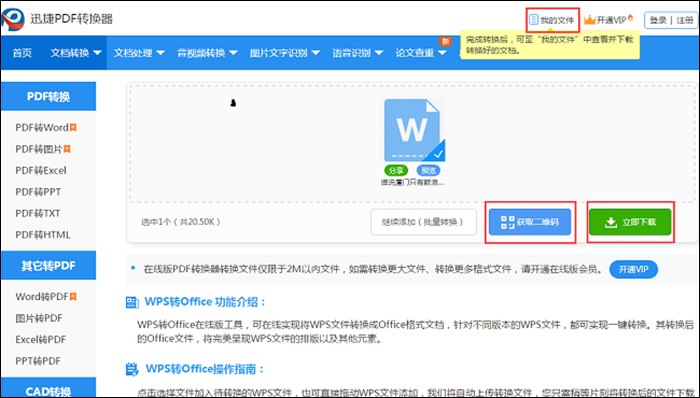Click the hot badge beside Word转PDF
The image size is (700, 398).
click(73, 297)
